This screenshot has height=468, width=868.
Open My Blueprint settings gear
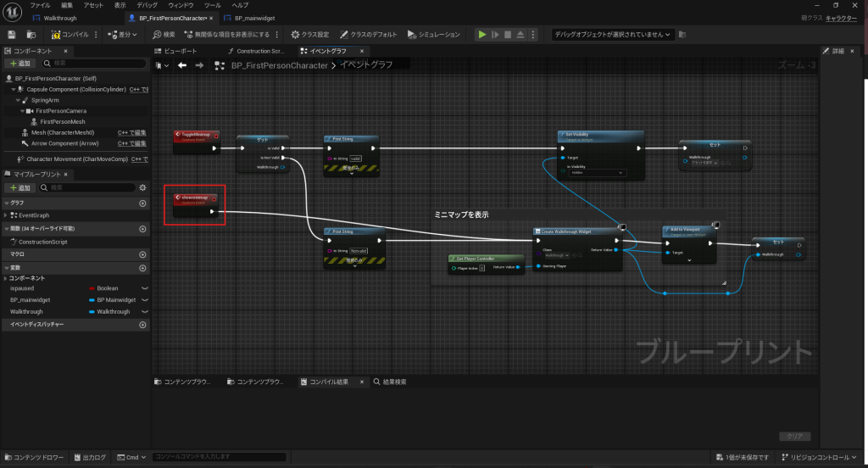tap(142, 187)
